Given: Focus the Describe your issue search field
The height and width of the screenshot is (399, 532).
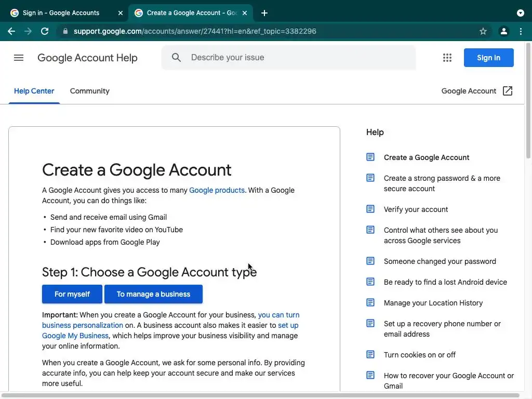Looking at the screenshot, I should 288,57.
